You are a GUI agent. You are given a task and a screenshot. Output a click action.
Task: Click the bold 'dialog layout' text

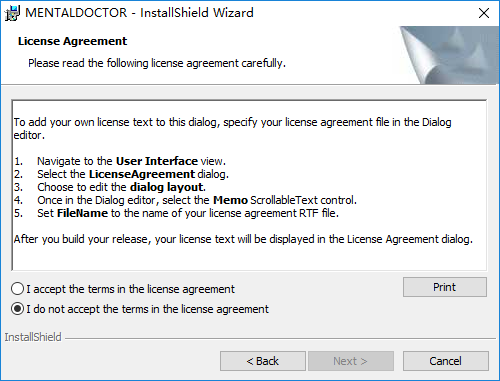click(x=166, y=187)
